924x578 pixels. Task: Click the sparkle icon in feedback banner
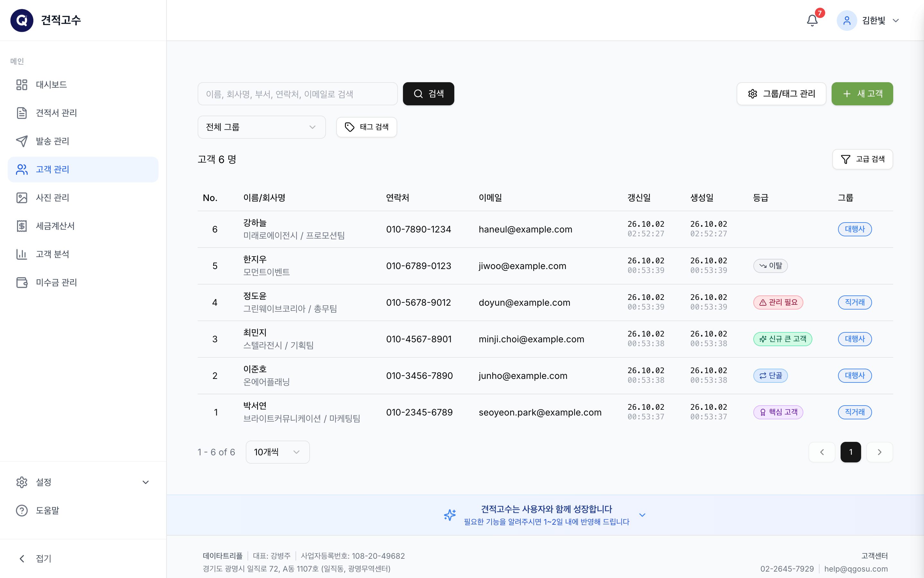pos(450,515)
